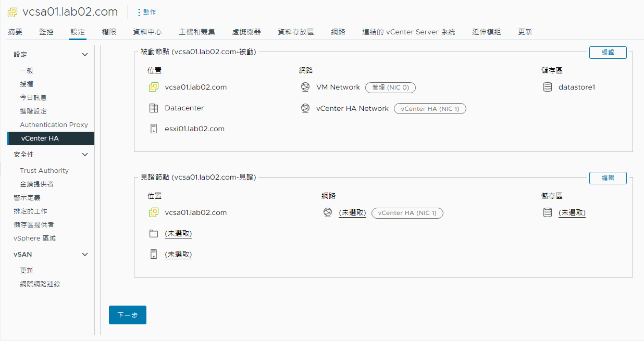Click 編輯 button for 被動節點
Screen dimensions: 644x341
[608, 53]
